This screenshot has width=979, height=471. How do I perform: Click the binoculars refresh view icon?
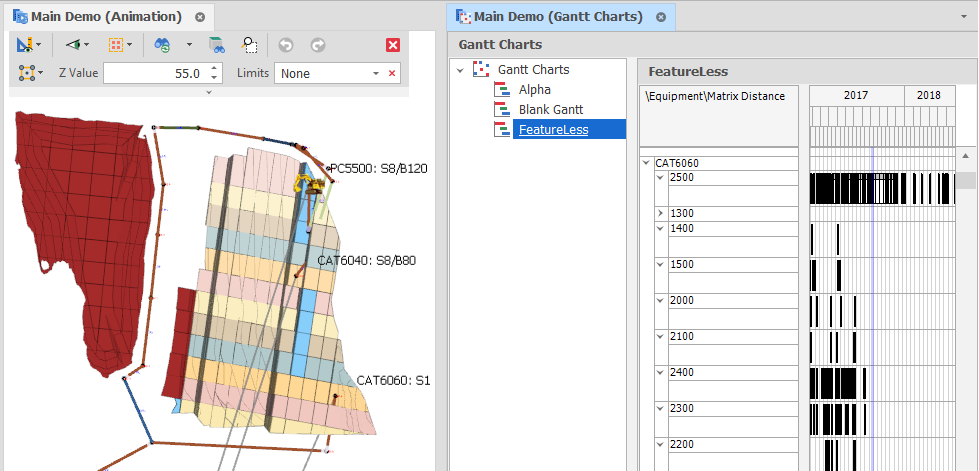(162, 45)
